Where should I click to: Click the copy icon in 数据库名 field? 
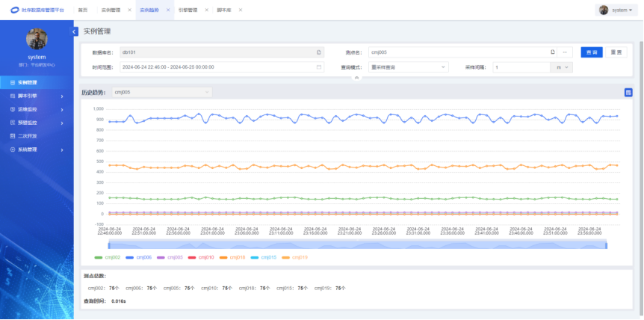(319, 52)
